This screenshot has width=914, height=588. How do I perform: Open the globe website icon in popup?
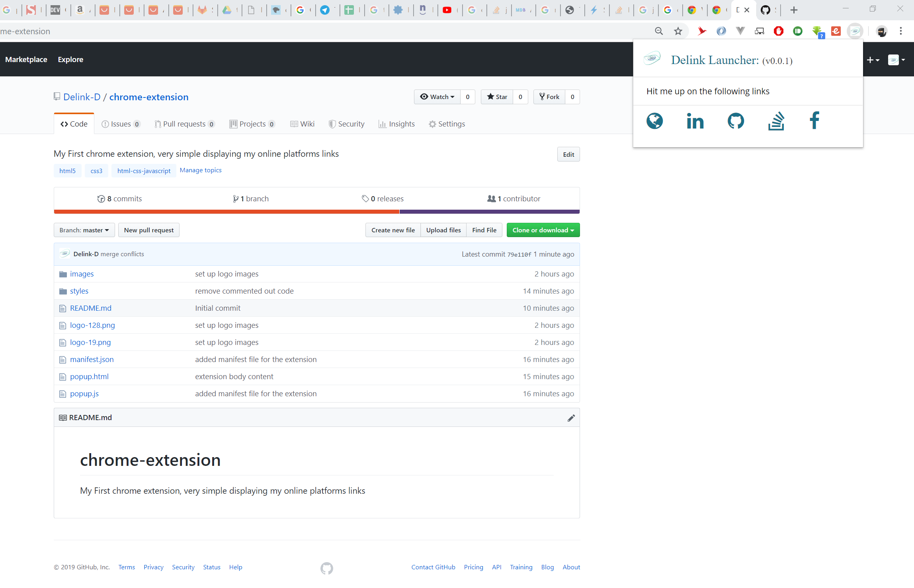point(654,121)
